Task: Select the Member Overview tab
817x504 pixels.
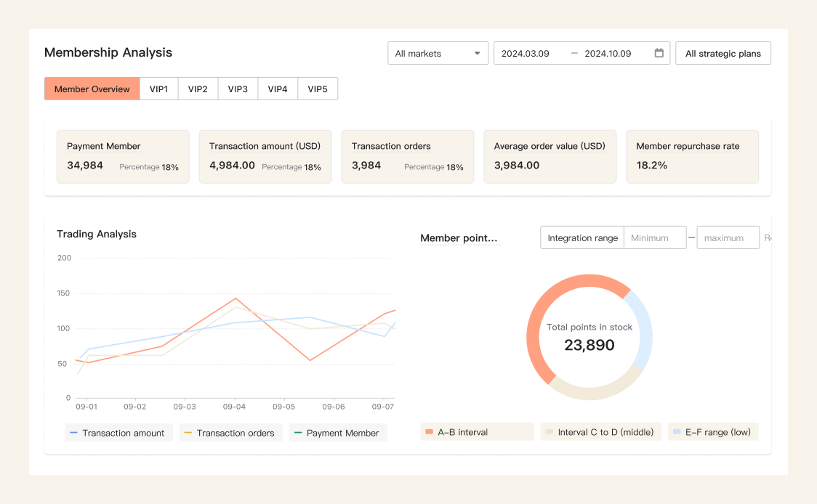Action: [92, 89]
